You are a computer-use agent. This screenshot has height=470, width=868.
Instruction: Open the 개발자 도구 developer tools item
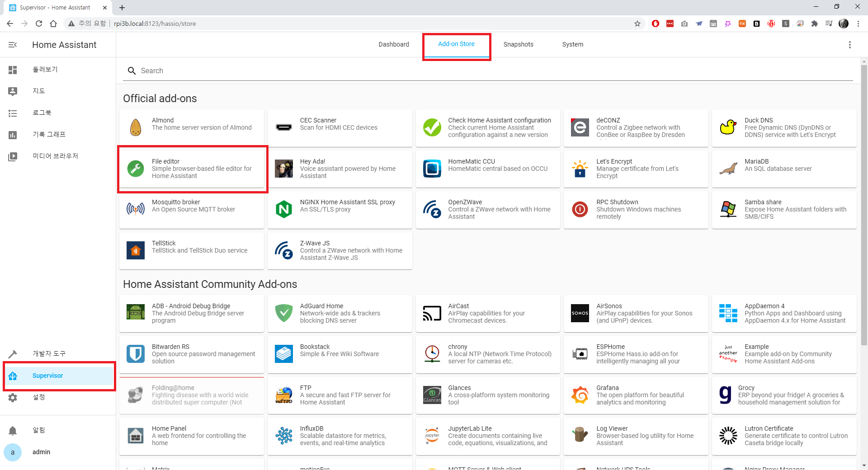click(58, 353)
